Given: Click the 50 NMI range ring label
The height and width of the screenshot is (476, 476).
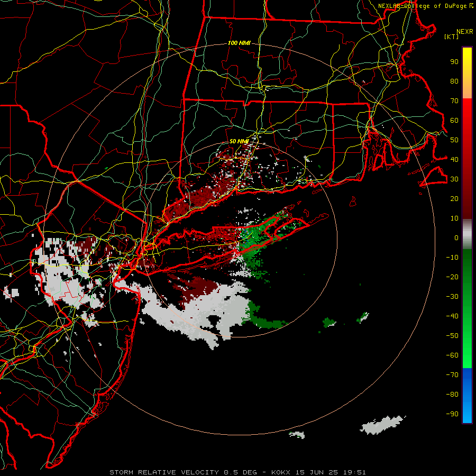Looking at the screenshot, I should 239,141.
